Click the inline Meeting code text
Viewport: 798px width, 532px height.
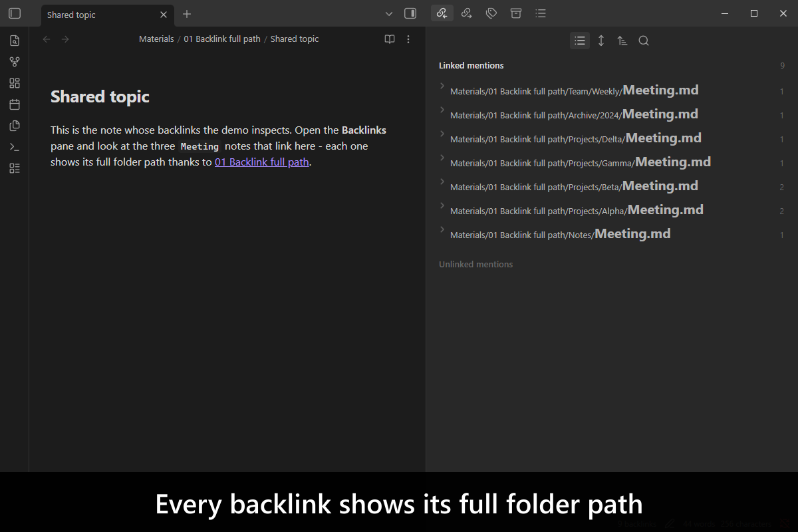coord(199,146)
